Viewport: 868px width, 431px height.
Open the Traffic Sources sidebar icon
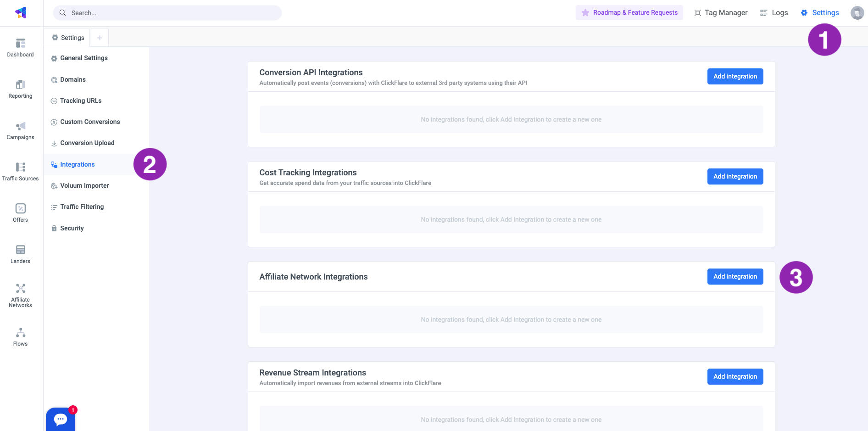tap(21, 167)
